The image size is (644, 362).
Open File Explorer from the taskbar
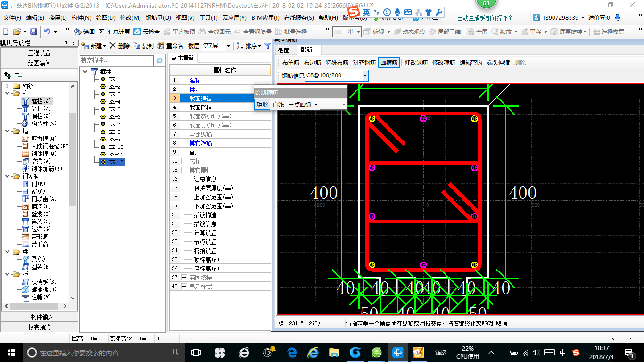click(334, 352)
